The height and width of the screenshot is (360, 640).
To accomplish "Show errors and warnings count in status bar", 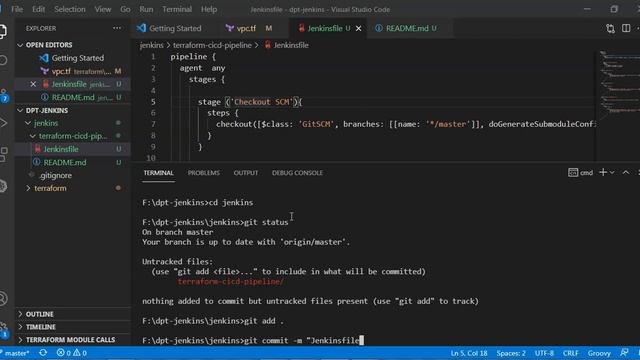I will [72, 353].
